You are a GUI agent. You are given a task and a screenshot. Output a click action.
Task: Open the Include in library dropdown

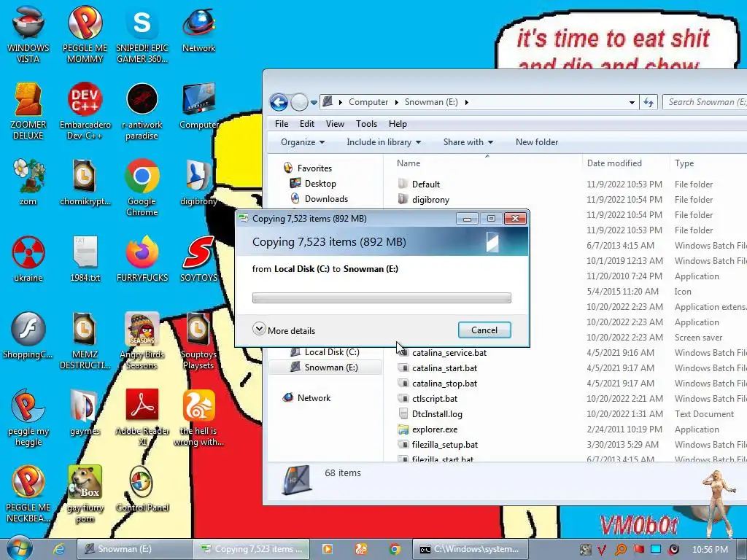point(384,142)
